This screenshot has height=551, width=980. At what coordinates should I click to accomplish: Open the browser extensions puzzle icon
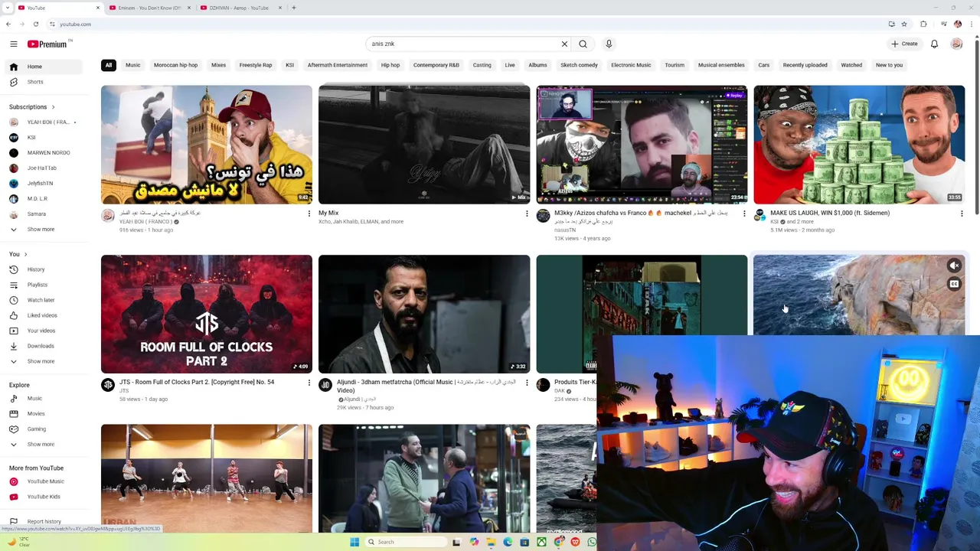click(x=923, y=24)
